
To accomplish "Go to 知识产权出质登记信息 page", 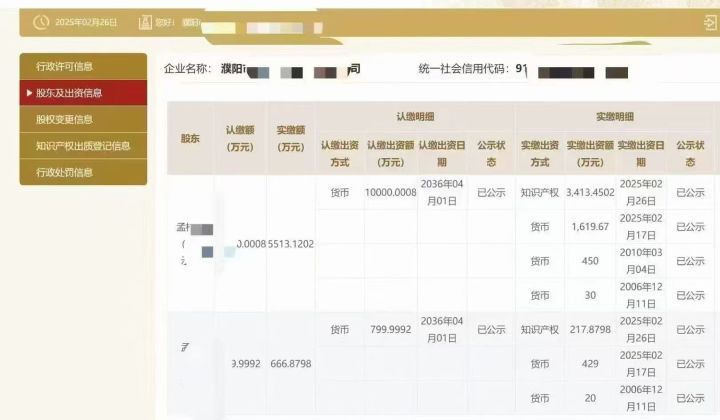I will pos(83,146).
